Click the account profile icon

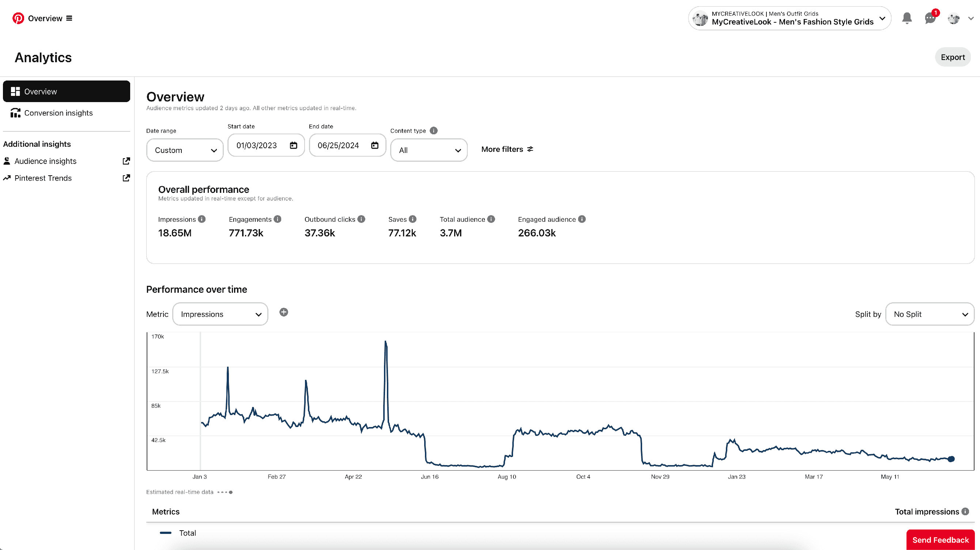click(x=954, y=18)
